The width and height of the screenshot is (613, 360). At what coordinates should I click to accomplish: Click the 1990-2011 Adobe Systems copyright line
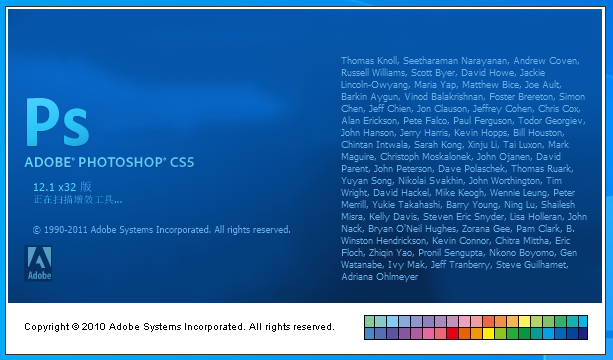[161, 229]
